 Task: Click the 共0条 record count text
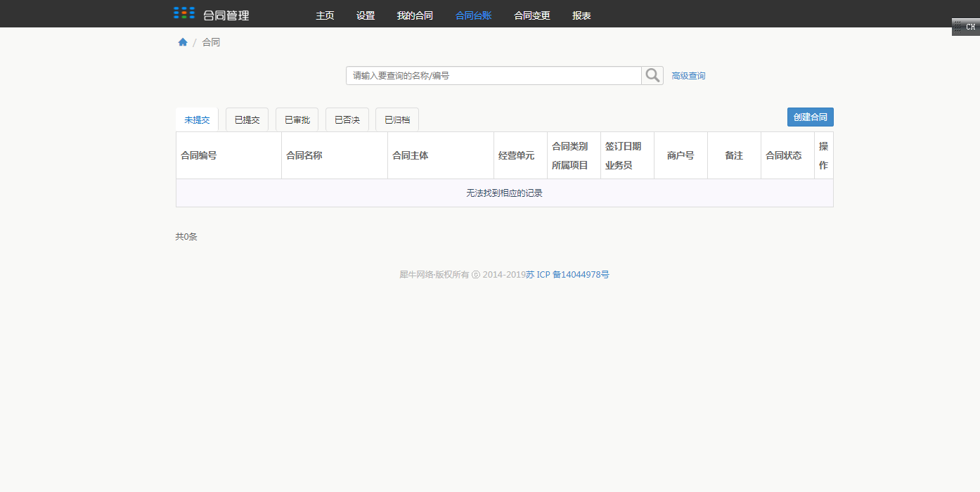point(186,237)
